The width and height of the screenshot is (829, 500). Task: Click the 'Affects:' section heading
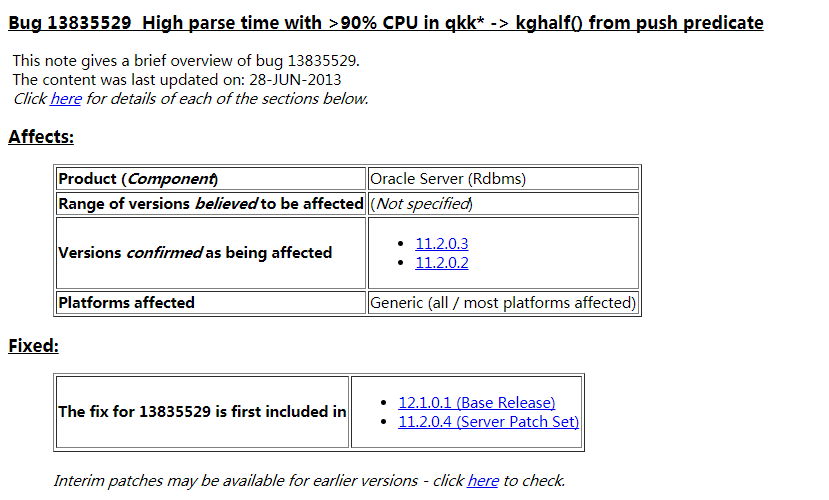[41, 137]
